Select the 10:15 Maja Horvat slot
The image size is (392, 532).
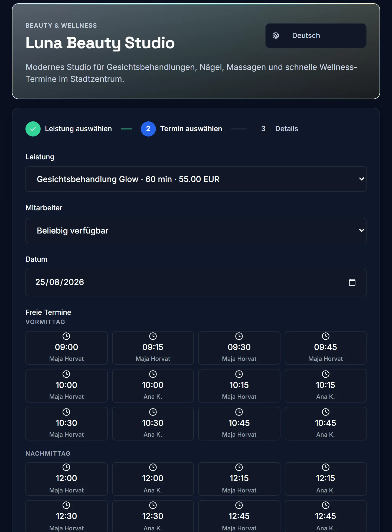239,386
